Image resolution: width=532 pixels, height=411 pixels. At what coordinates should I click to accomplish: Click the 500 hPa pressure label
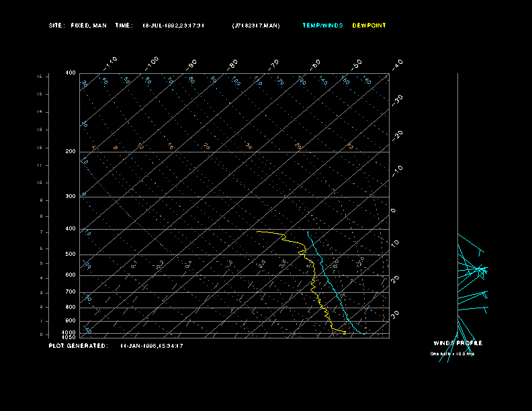pyautogui.click(x=71, y=255)
